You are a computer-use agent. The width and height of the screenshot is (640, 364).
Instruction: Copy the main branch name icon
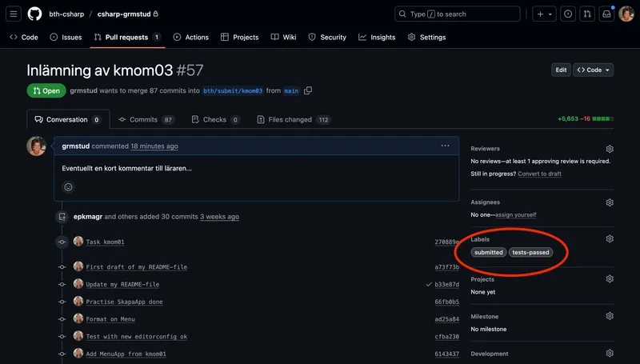(308, 90)
